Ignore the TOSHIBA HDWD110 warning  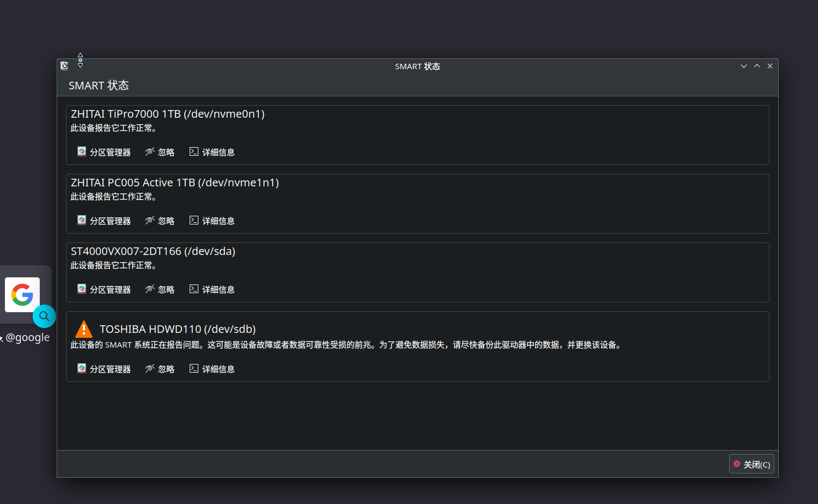[x=160, y=369]
